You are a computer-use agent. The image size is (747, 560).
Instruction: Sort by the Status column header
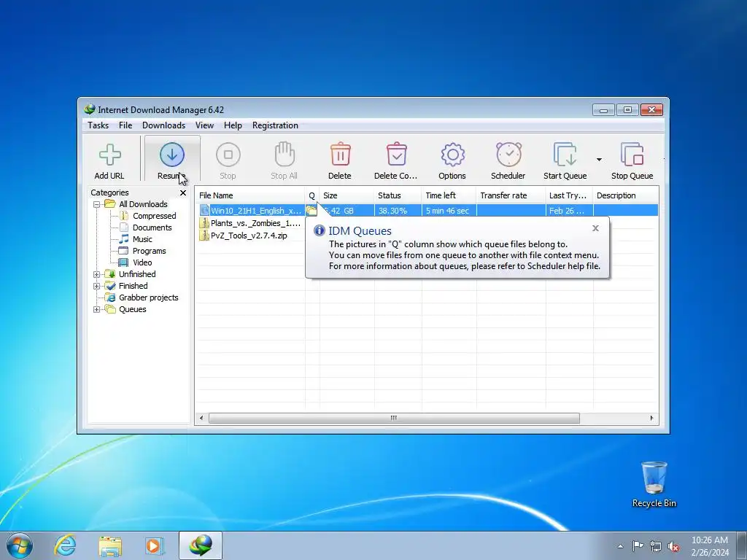coord(398,195)
